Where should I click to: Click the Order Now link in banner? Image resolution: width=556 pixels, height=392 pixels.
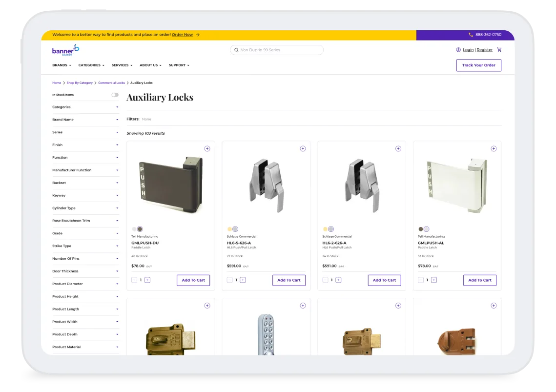(x=182, y=35)
